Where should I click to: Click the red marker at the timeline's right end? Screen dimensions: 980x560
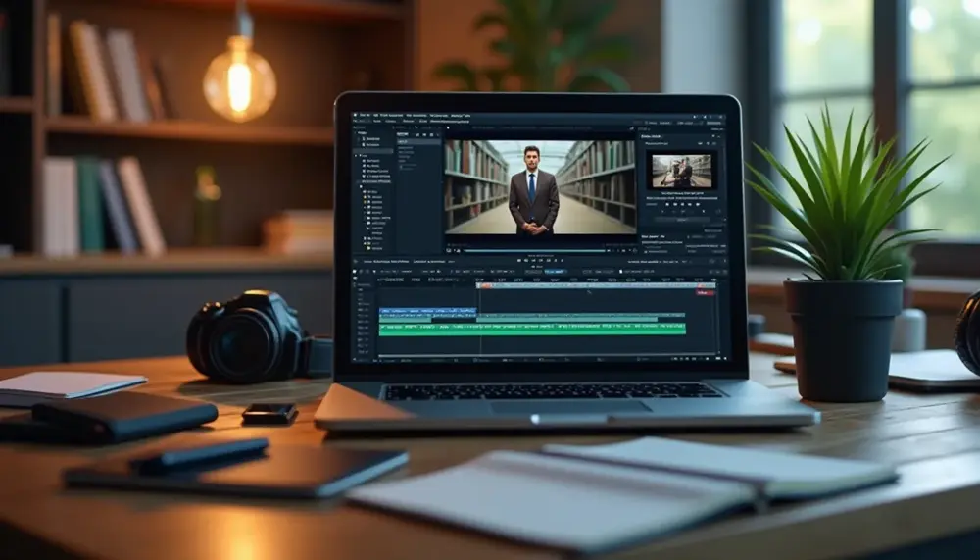pos(705,291)
